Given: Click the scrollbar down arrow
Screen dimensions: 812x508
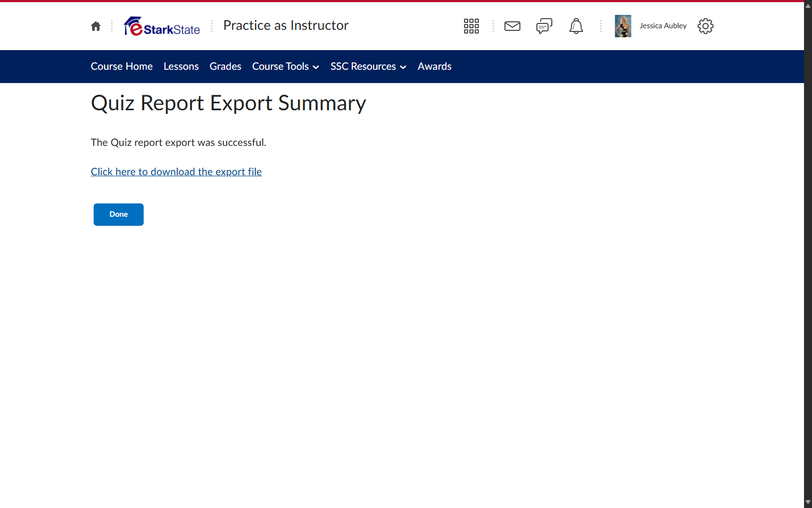Looking at the screenshot, I should (x=808, y=502).
